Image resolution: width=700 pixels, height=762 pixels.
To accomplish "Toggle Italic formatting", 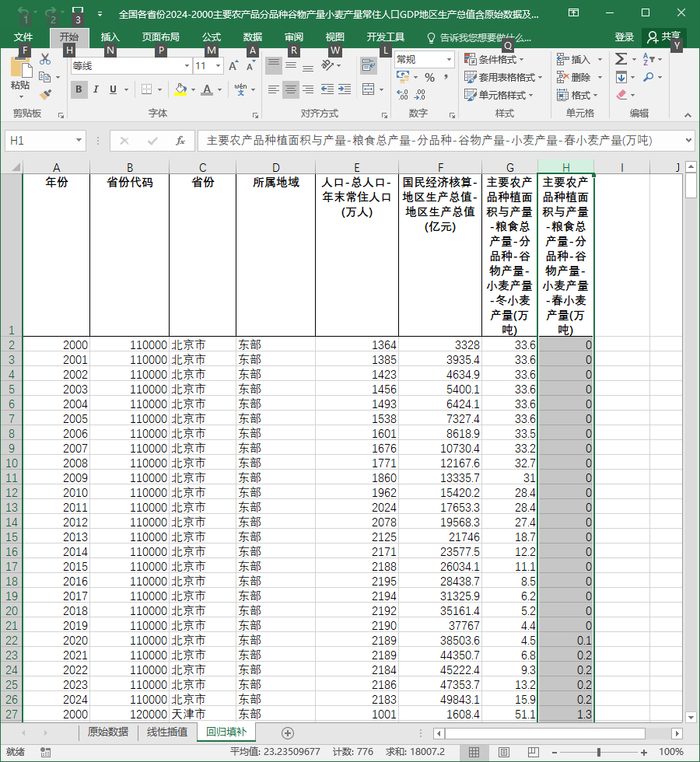I will (96, 89).
